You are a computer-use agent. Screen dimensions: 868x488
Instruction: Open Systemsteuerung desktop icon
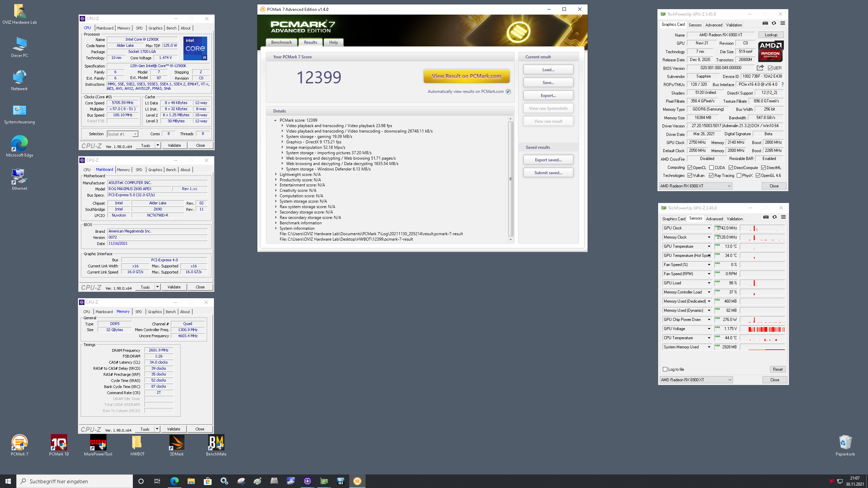[20, 114]
